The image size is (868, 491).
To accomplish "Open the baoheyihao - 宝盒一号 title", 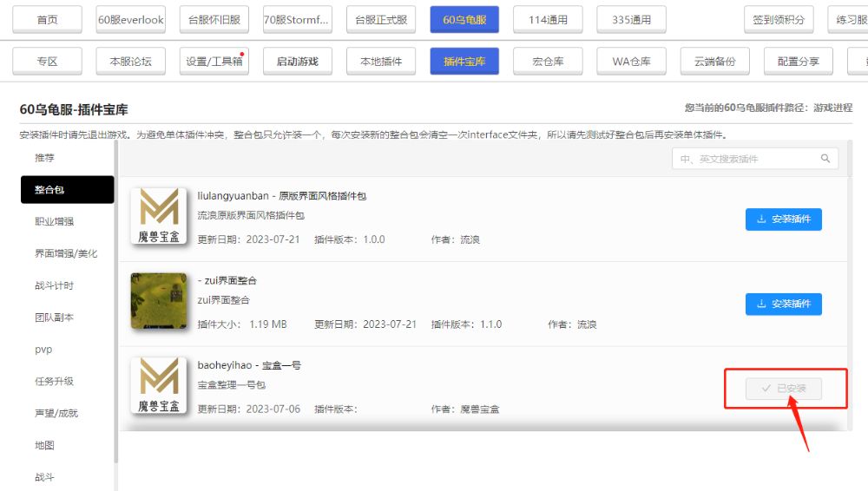I will 249,365.
